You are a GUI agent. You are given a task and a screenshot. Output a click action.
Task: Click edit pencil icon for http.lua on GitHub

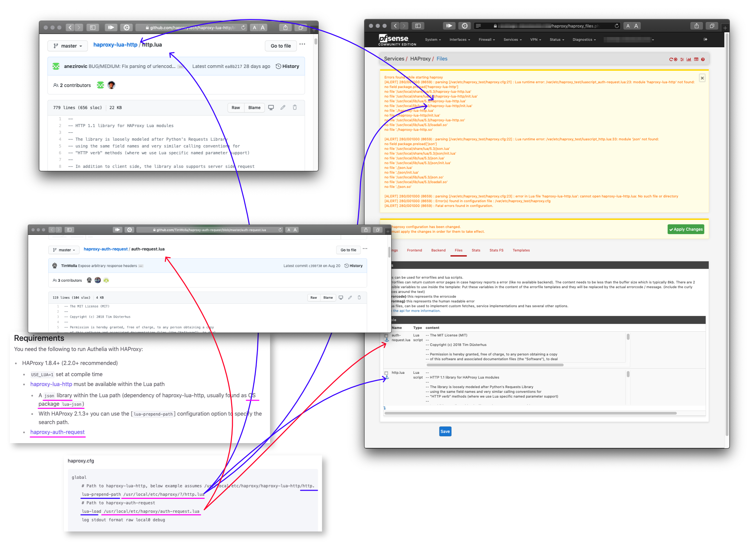283,107
